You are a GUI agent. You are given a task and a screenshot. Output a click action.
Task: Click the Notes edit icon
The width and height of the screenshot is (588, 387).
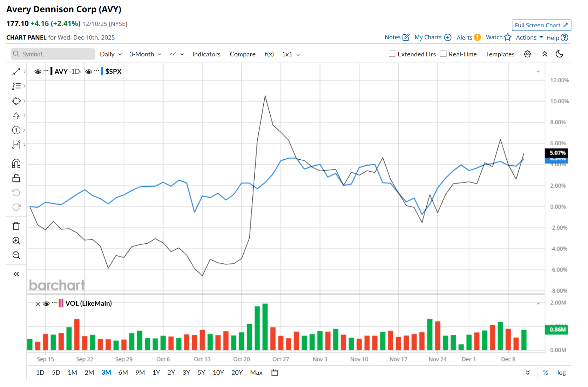[x=406, y=37]
